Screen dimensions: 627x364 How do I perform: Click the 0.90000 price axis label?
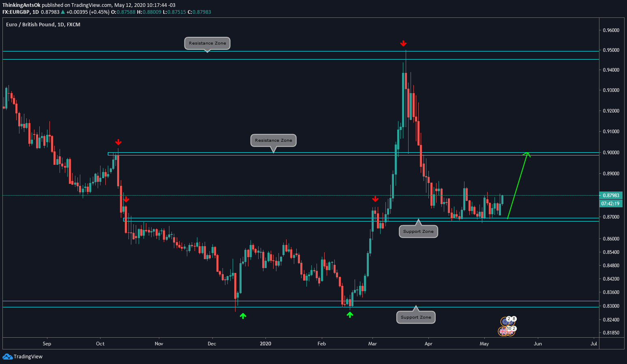click(611, 153)
